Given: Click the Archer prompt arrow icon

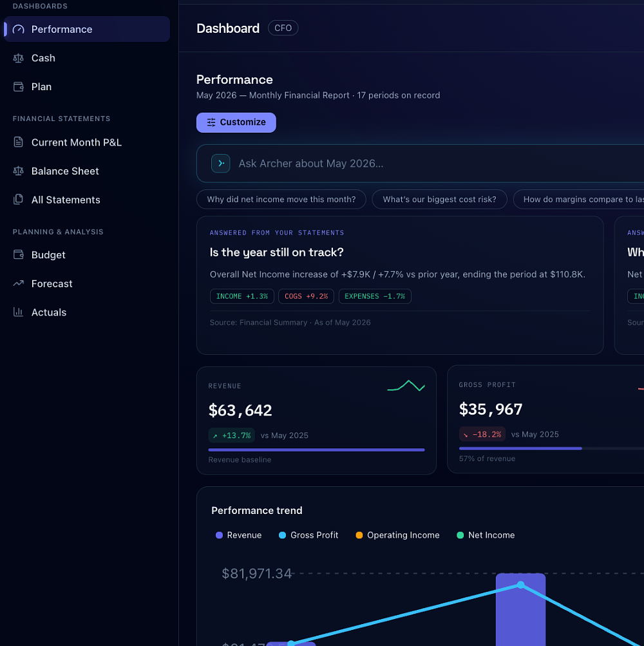Looking at the screenshot, I should [221, 164].
